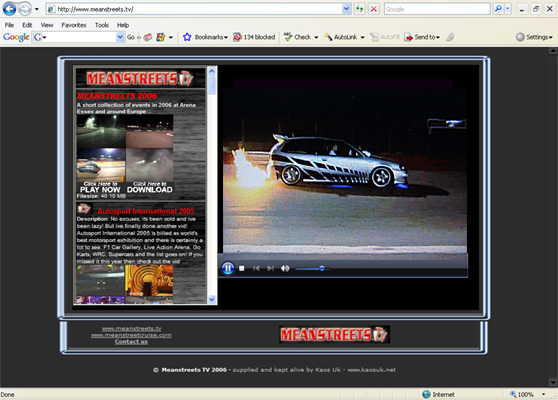Expand the Check dropdown arrow
Viewport: 558px width, 400px height.
point(316,37)
